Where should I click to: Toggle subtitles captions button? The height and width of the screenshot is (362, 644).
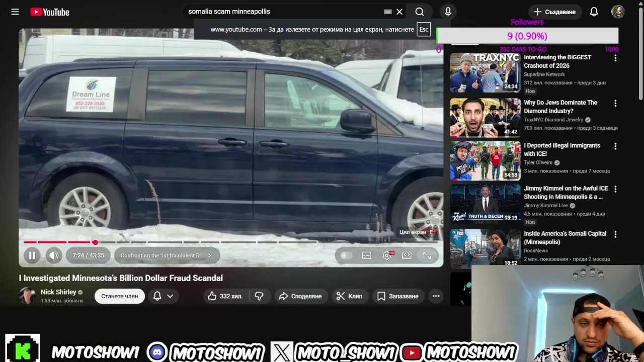point(366,255)
